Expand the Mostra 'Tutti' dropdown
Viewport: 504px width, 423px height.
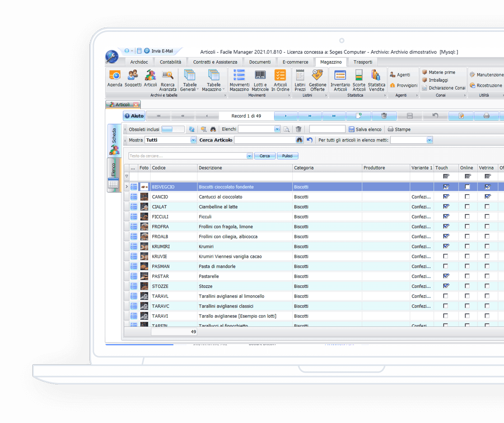(x=193, y=140)
